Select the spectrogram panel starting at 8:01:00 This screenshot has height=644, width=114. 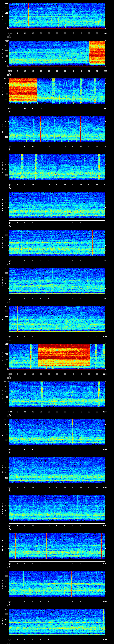pos(57,16)
